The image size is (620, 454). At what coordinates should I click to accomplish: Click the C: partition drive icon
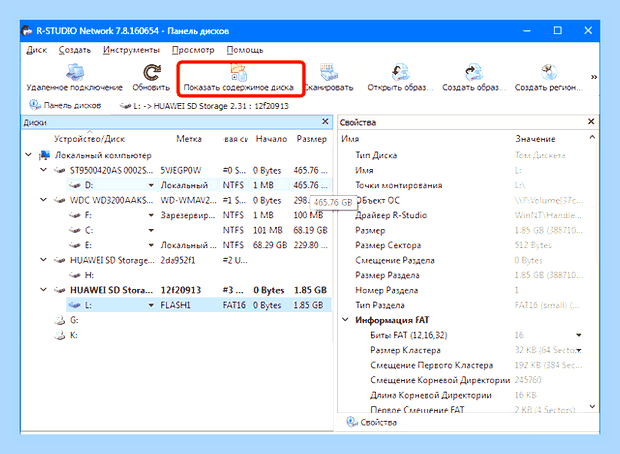(x=74, y=230)
